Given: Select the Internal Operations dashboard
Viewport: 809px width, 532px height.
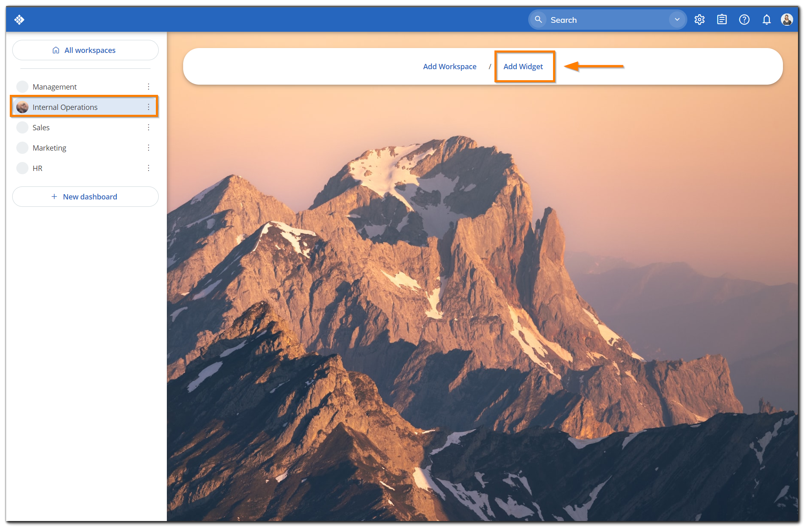Looking at the screenshot, I should [x=65, y=107].
